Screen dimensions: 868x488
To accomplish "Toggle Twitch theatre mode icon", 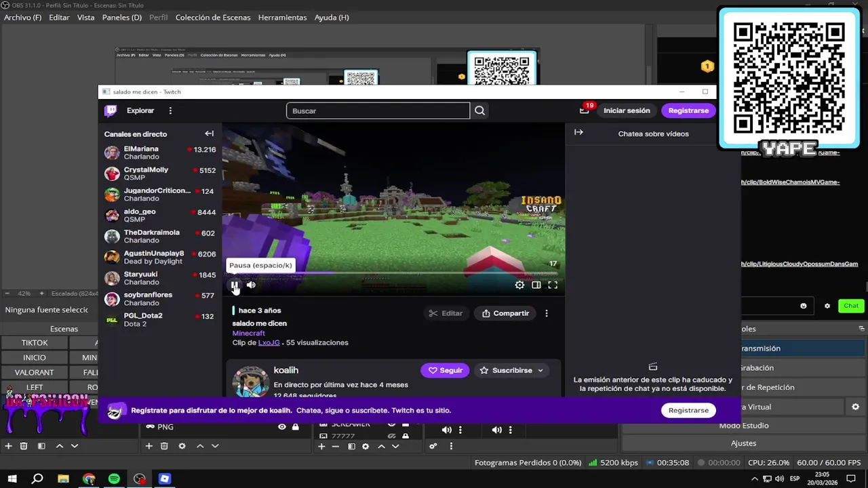I will tap(536, 285).
